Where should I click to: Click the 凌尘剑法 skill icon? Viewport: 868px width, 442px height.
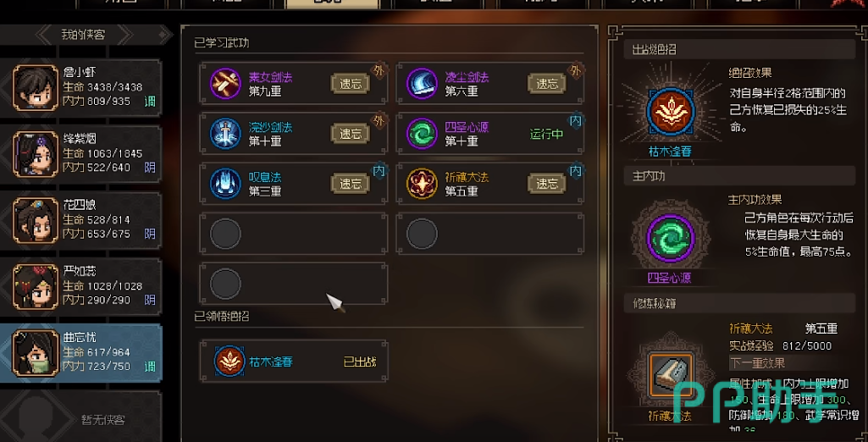pos(422,84)
